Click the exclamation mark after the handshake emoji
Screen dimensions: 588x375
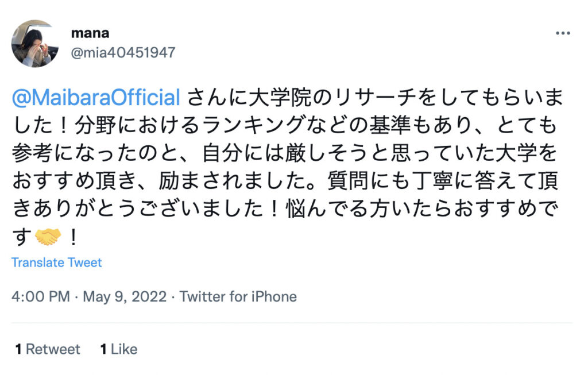73,237
